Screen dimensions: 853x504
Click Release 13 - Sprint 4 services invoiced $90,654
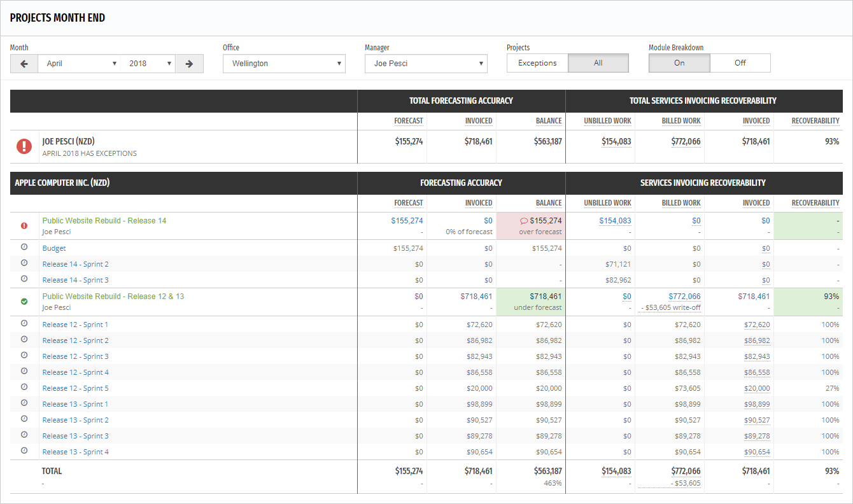756,452
